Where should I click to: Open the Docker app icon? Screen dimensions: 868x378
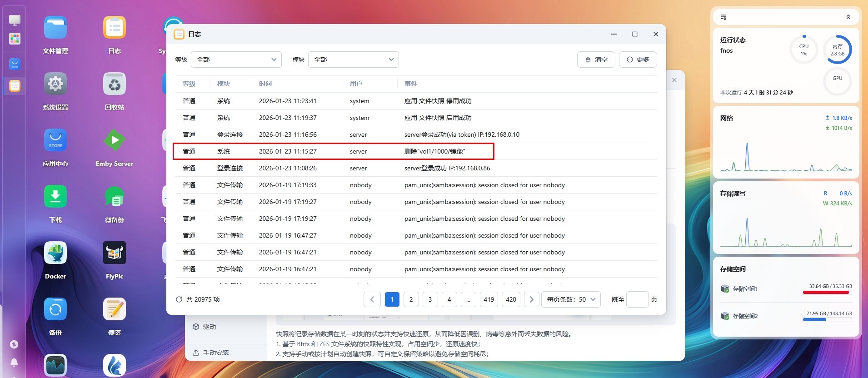55,253
